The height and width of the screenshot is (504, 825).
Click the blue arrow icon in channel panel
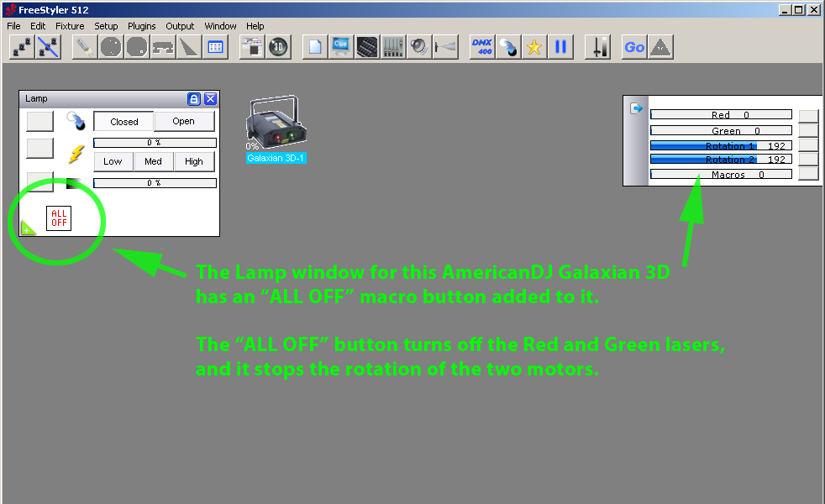(x=636, y=108)
